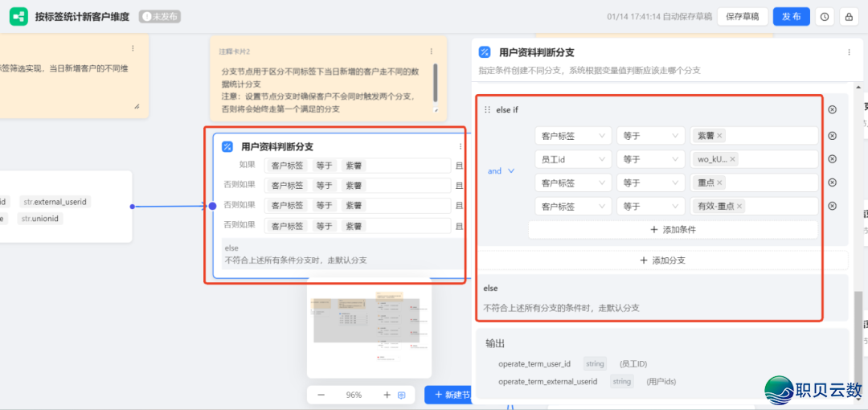The image size is (868, 410).
Task: Open the 员工id field dropdown
Action: [x=572, y=159]
